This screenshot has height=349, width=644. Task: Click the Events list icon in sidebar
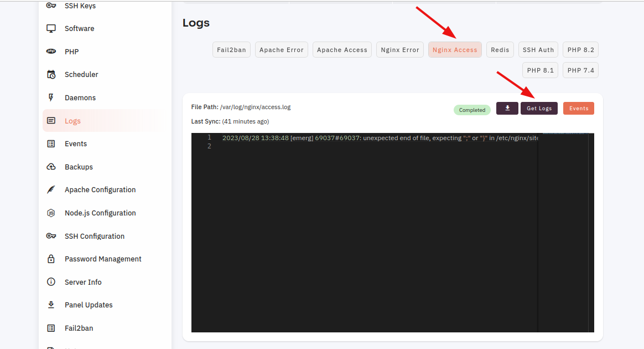(51, 143)
